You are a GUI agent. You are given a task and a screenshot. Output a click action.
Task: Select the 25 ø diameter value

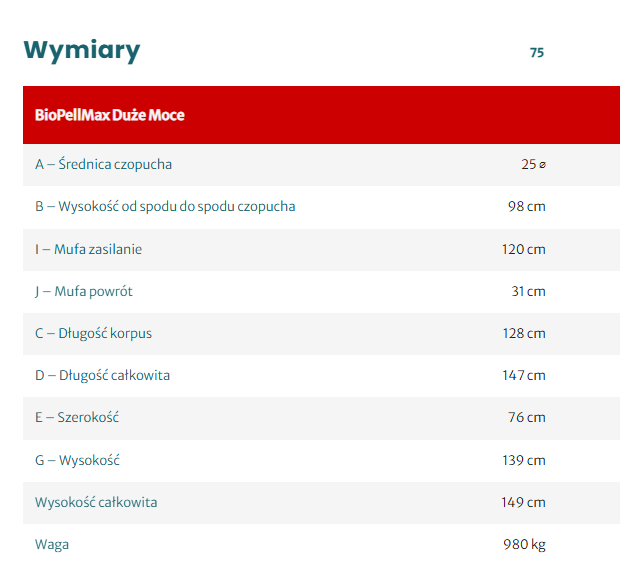coord(533,165)
